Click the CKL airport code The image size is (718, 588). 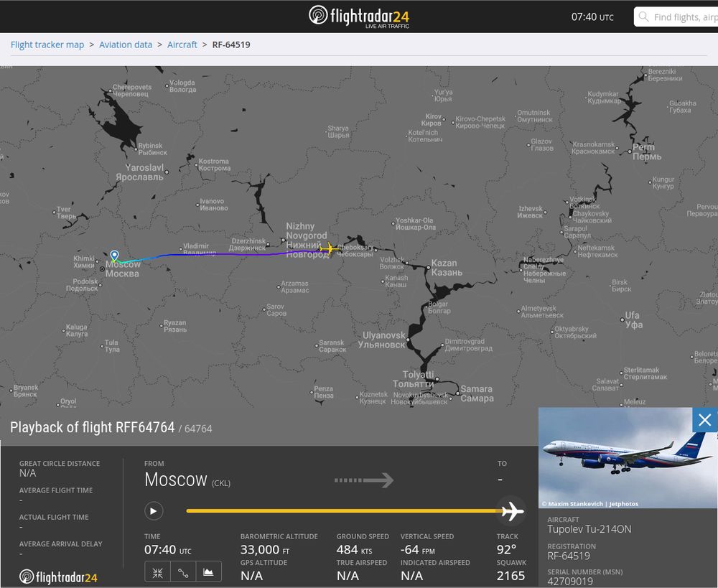tap(221, 483)
